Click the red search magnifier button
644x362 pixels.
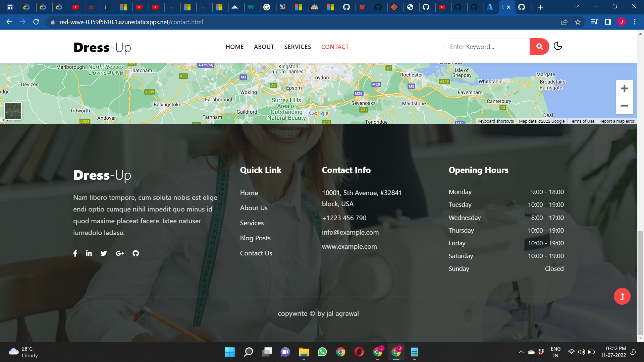[x=539, y=47]
